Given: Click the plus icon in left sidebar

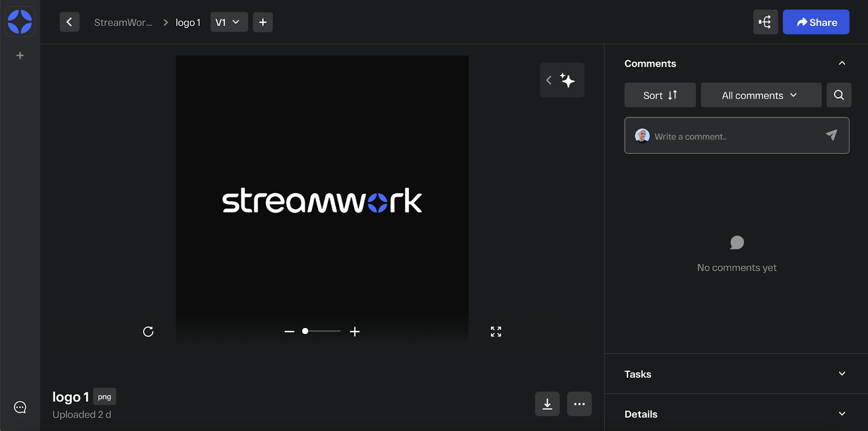Looking at the screenshot, I should click(x=20, y=56).
